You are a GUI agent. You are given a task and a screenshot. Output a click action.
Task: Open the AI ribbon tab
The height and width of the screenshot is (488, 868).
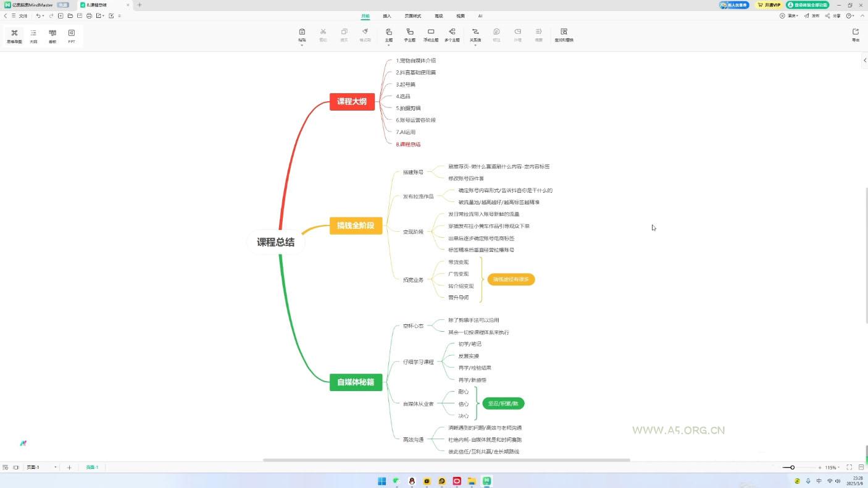coord(480,16)
